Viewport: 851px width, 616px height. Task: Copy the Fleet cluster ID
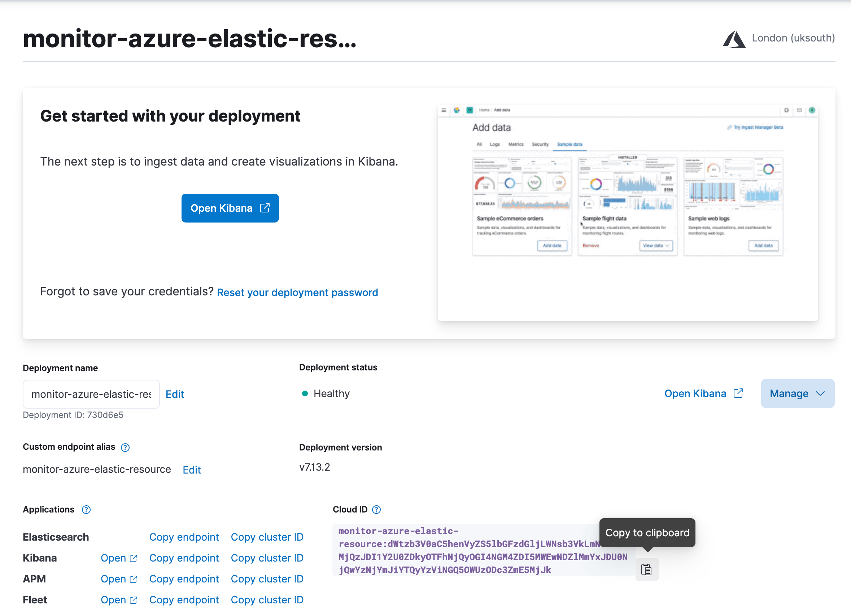(x=267, y=600)
